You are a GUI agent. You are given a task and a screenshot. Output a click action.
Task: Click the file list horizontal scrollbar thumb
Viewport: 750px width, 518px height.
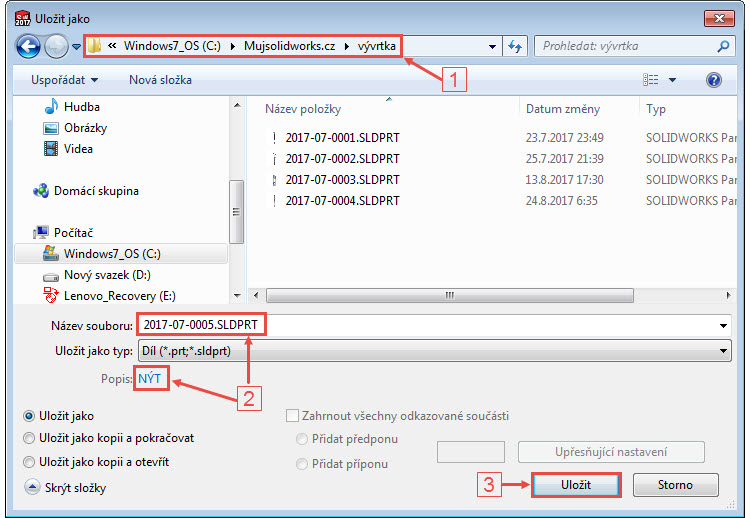(450, 296)
